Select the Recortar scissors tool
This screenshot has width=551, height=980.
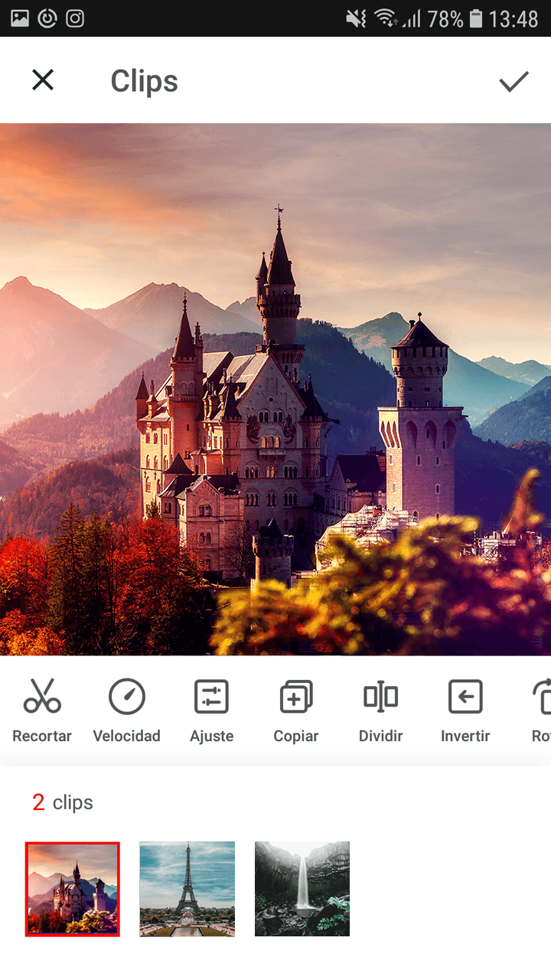42,711
